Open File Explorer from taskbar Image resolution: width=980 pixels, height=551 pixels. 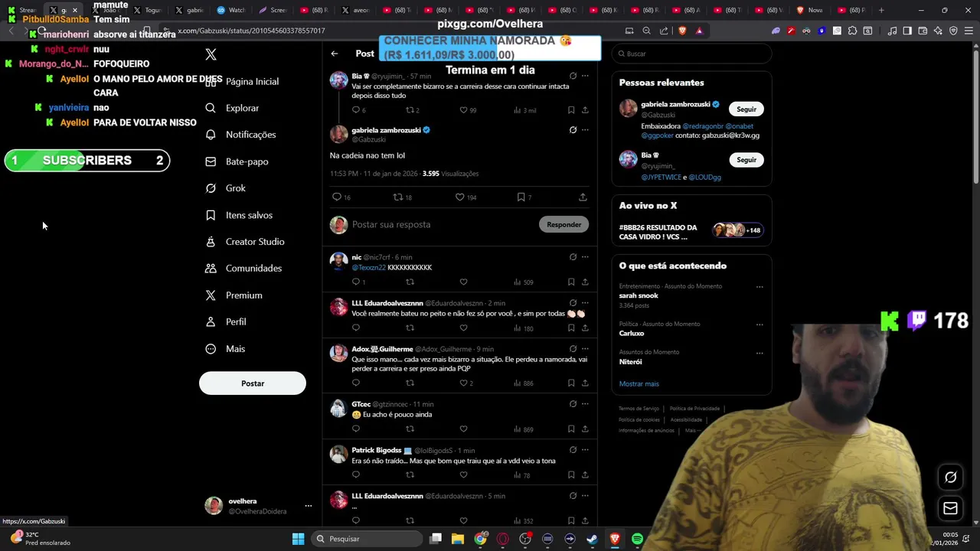458,539
